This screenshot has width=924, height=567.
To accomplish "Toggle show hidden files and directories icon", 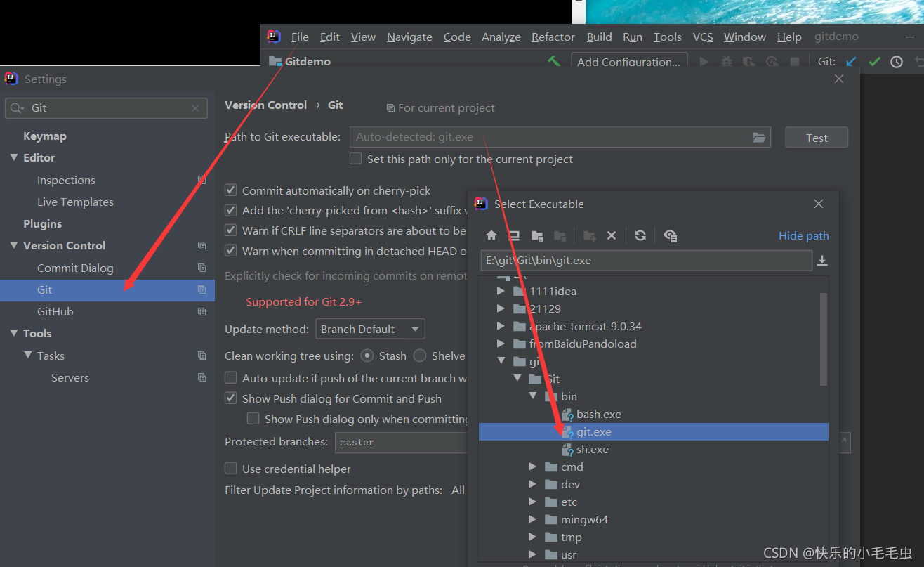I will pyautogui.click(x=670, y=235).
